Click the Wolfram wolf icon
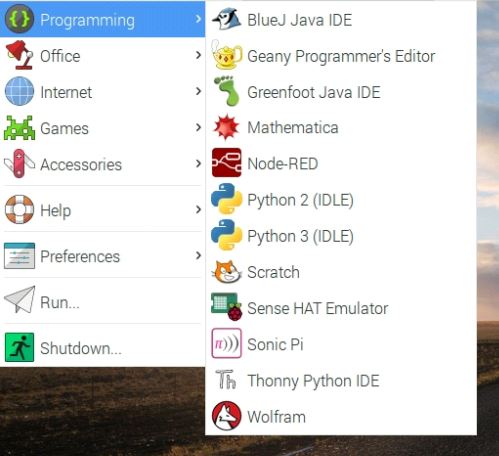 226,416
